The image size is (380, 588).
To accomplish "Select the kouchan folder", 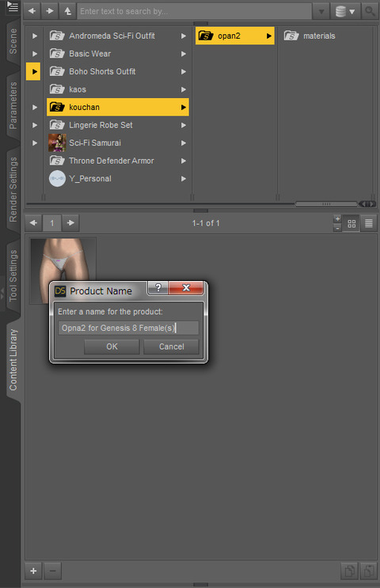I will [118, 108].
